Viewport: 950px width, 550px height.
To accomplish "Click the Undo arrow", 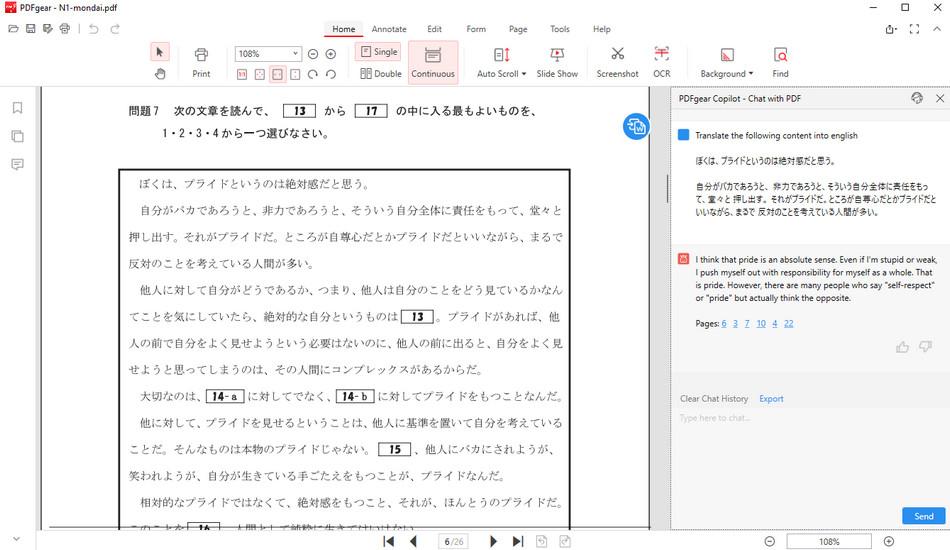I will [93, 28].
